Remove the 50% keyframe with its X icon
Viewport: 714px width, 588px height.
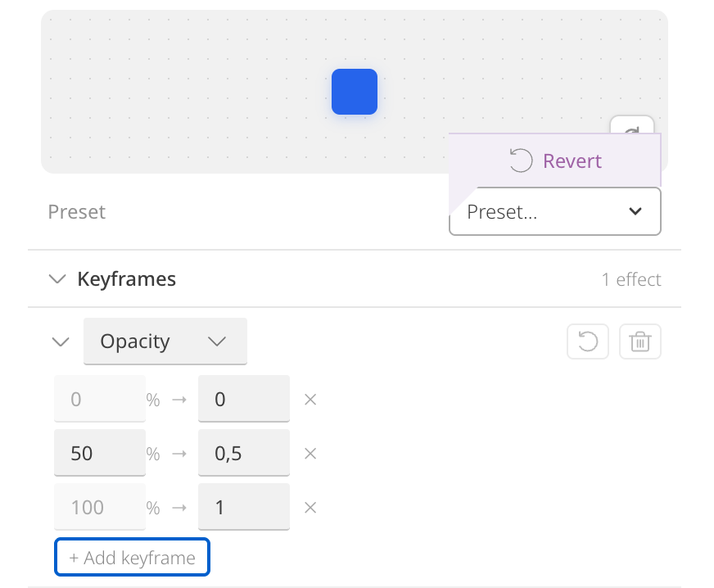[310, 453]
